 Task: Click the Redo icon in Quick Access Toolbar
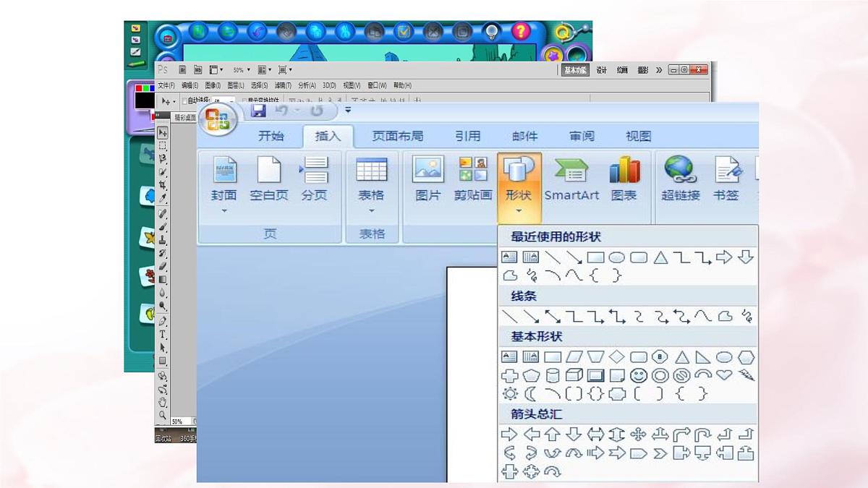coord(317,111)
